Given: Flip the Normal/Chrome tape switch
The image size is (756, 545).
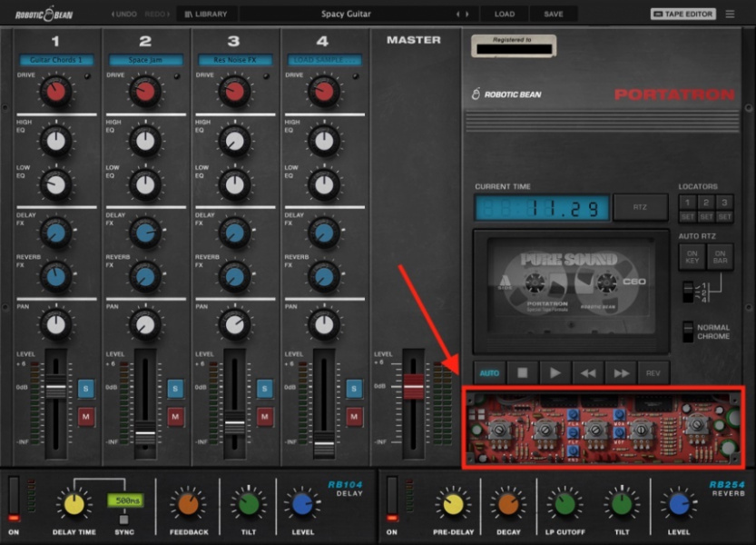Looking at the screenshot, I should pos(689,332).
